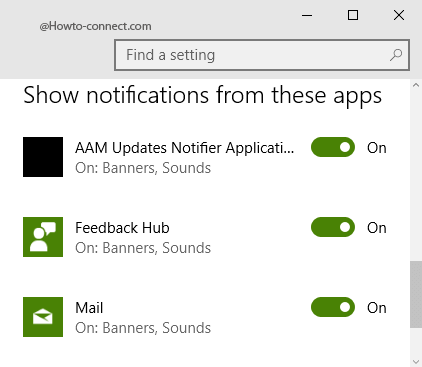
Task: Click the Feedback Hub app icon
Action: coord(43,237)
